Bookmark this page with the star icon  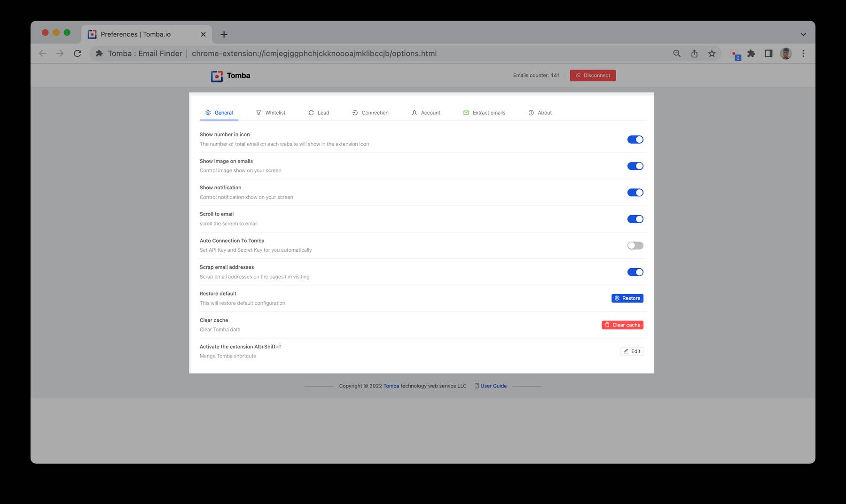click(x=712, y=54)
